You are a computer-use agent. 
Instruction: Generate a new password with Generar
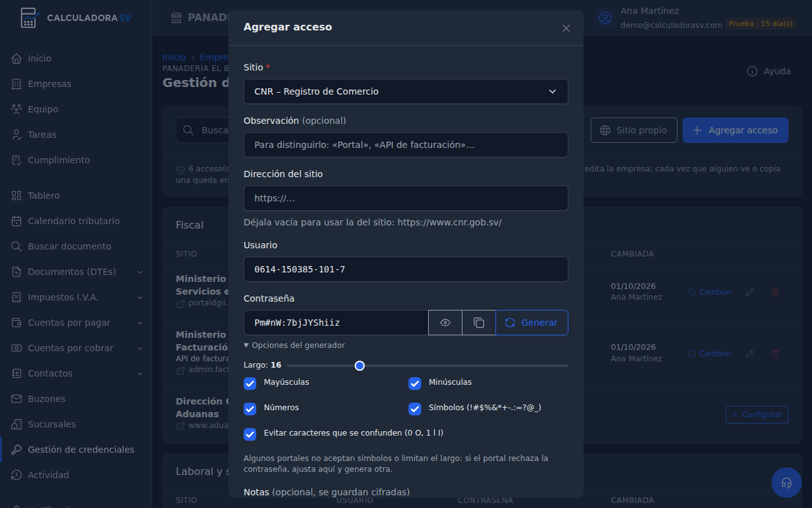pos(532,323)
